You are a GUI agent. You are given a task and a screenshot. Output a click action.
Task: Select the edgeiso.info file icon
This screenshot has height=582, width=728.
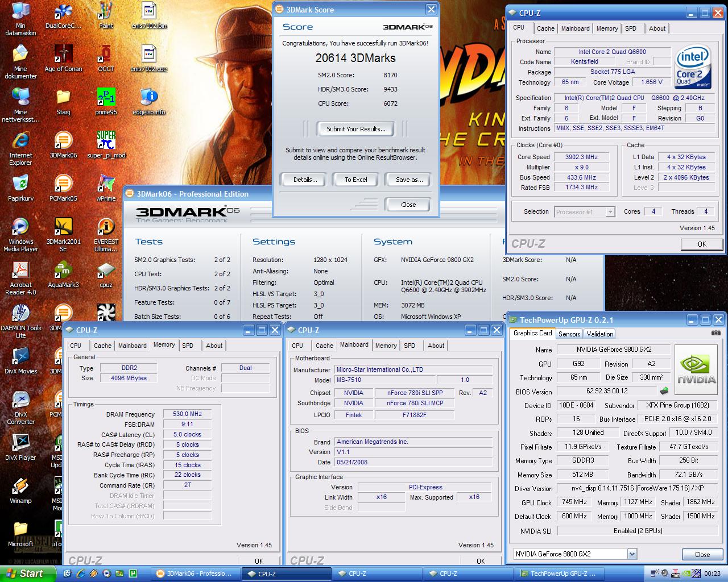click(x=148, y=102)
